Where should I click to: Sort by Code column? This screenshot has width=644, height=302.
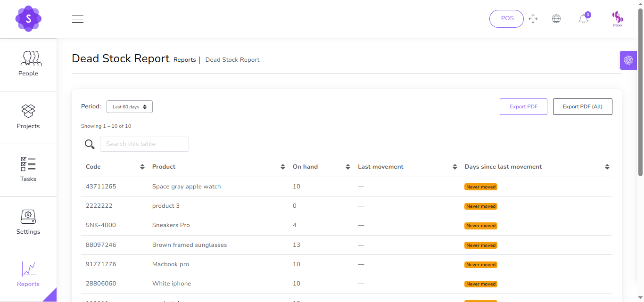(142, 167)
